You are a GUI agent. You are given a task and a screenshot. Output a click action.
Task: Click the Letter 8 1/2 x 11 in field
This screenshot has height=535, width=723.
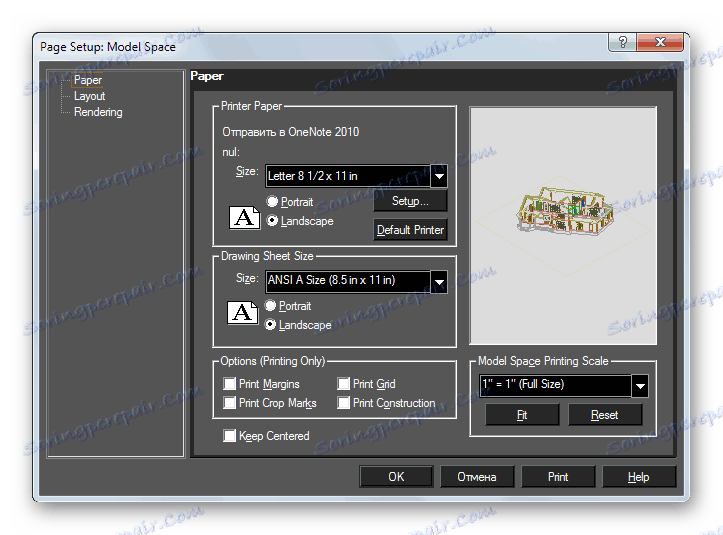[x=348, y=176]
